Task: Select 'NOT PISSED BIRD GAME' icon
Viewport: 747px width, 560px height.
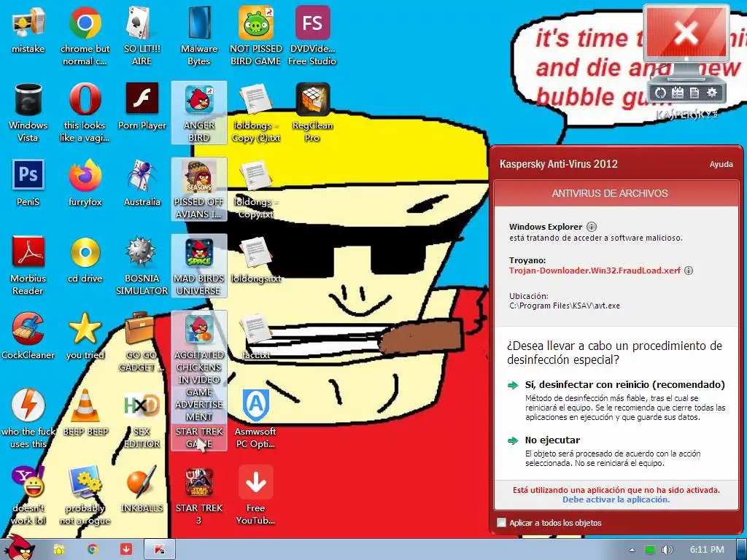Action: tap(256, 36)
